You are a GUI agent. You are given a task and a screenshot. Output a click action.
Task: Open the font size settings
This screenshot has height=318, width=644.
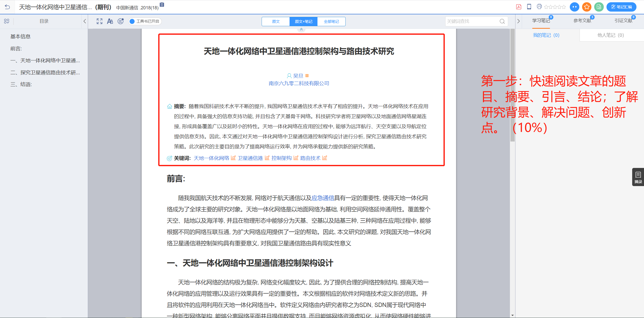coord(110,21)
